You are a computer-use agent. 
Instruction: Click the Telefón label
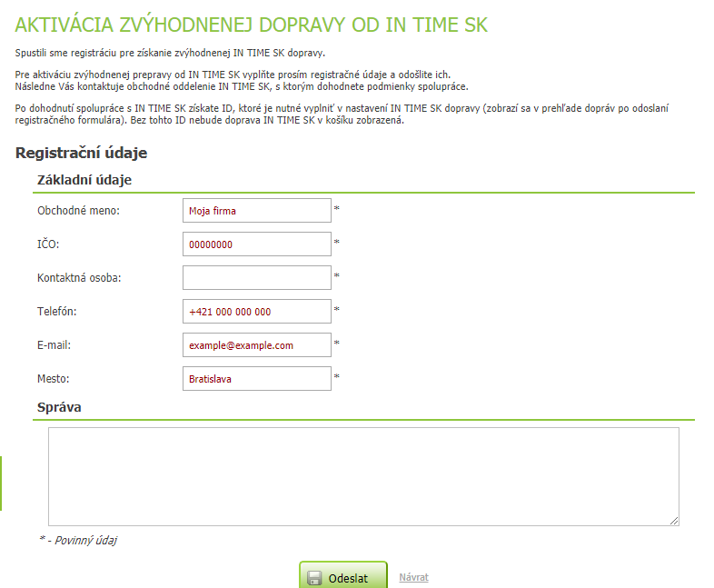coord(57,312)
